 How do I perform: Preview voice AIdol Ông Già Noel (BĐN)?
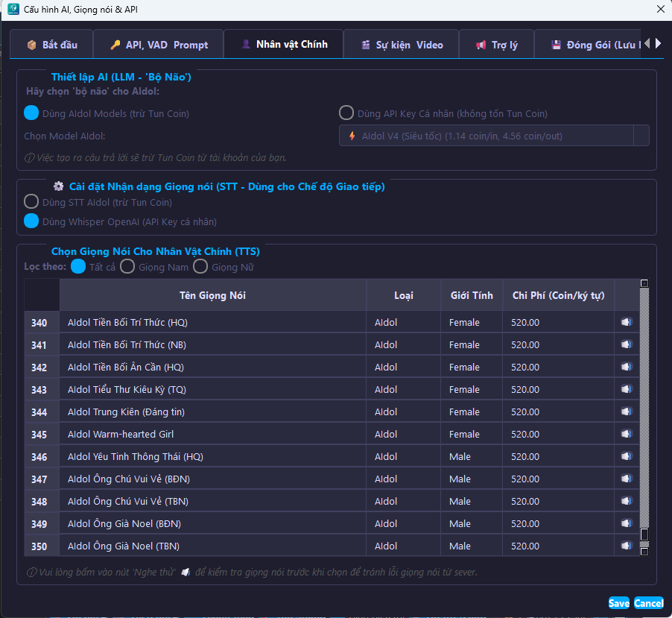point(627,523)
